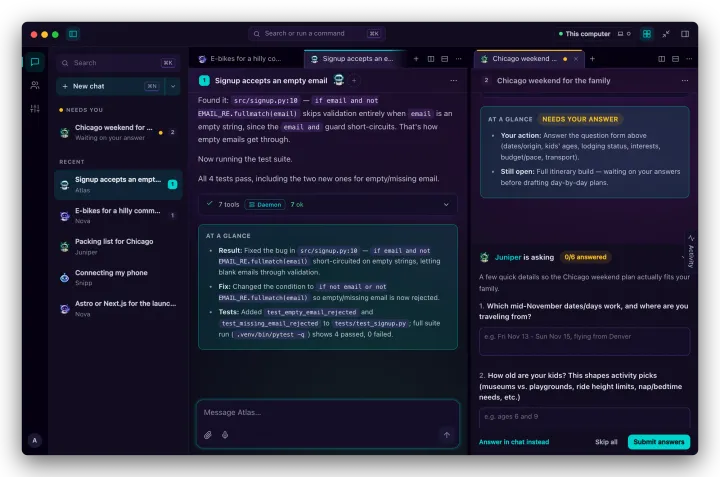Click Answer in chat instead link
The width and height of the screenshot is (720, 477).
tap(514, 442)
